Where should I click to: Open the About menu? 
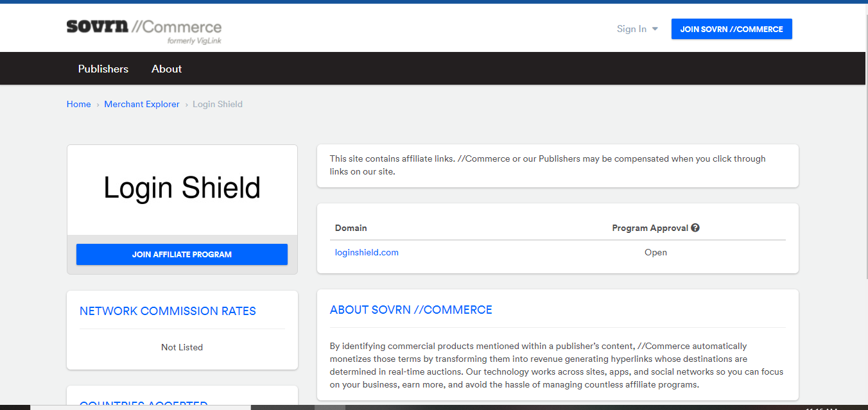[x=166, y=69]
